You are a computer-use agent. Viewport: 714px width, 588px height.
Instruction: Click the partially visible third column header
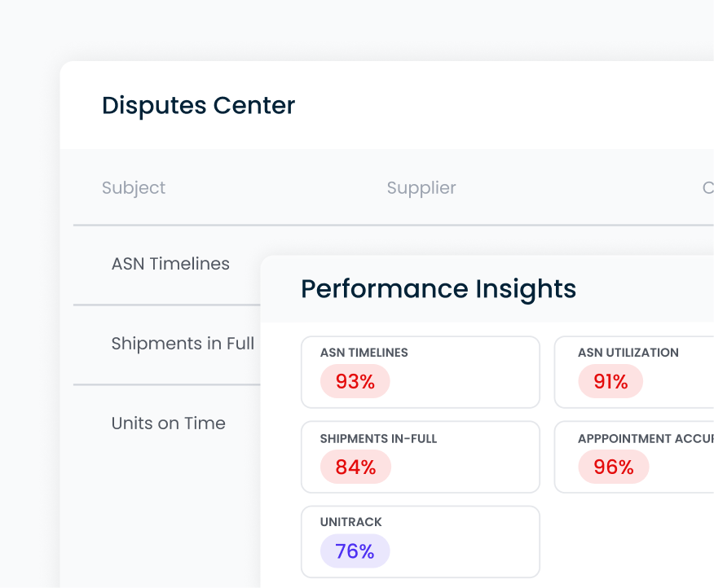707,187
